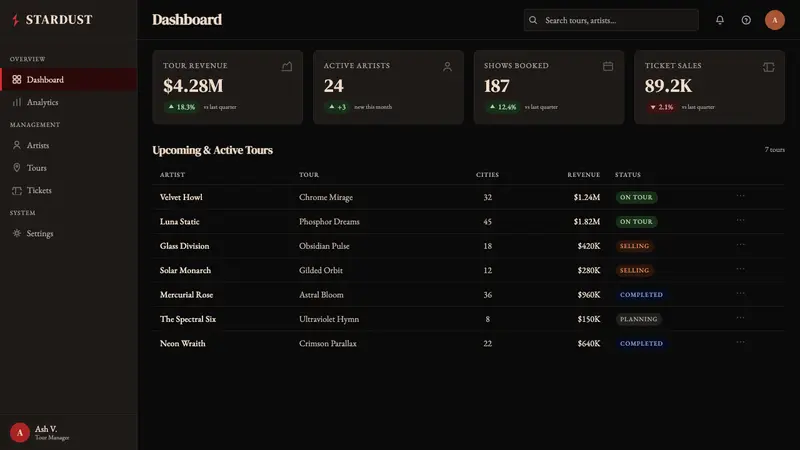Open row options for Luna Static
The height and width of the screenshot is (450, 800).
click(x=740, y=220)
